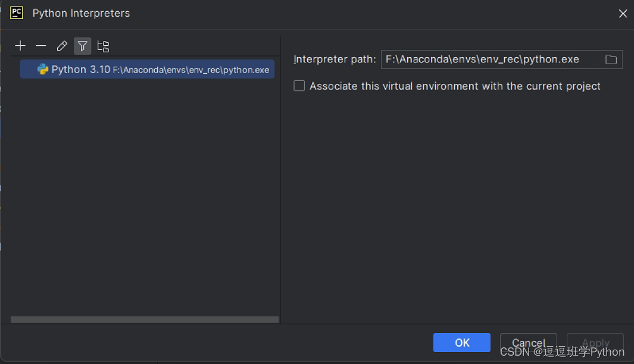Click the folder browse icon in path field
The image size is (634, 364).
(x=611, y=59)
